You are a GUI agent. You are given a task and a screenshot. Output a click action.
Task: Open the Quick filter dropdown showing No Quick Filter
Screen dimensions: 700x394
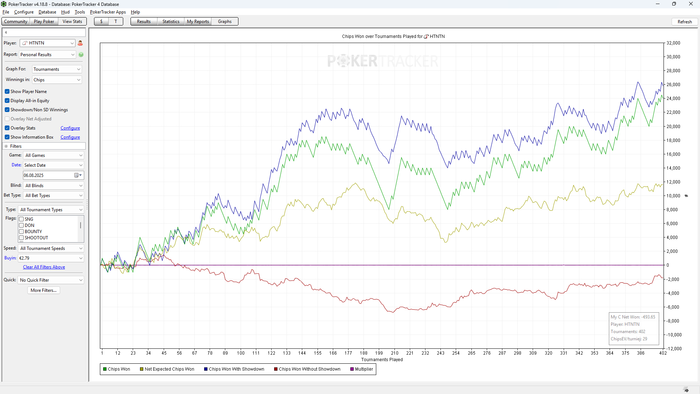pyautogui.click(x=51, y=280)
